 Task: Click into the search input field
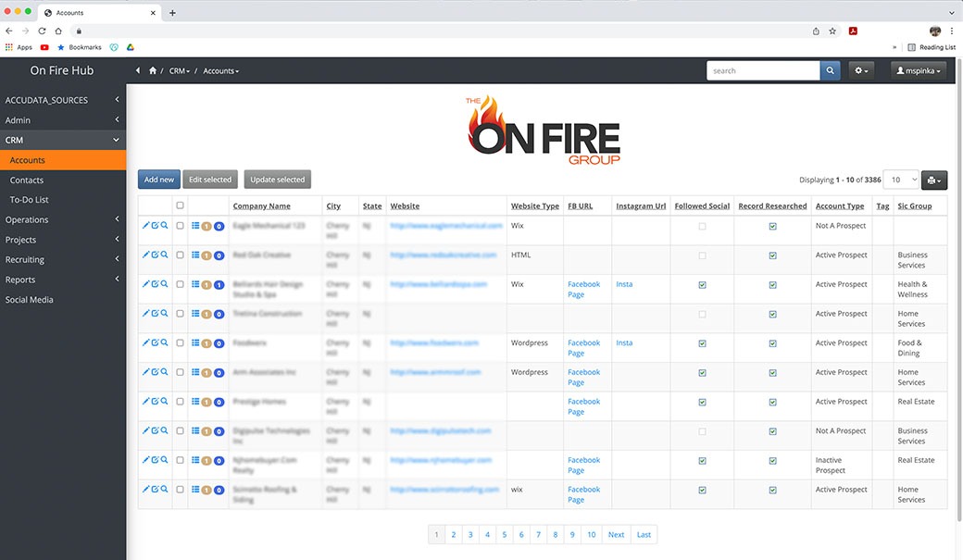coord(762,70)
